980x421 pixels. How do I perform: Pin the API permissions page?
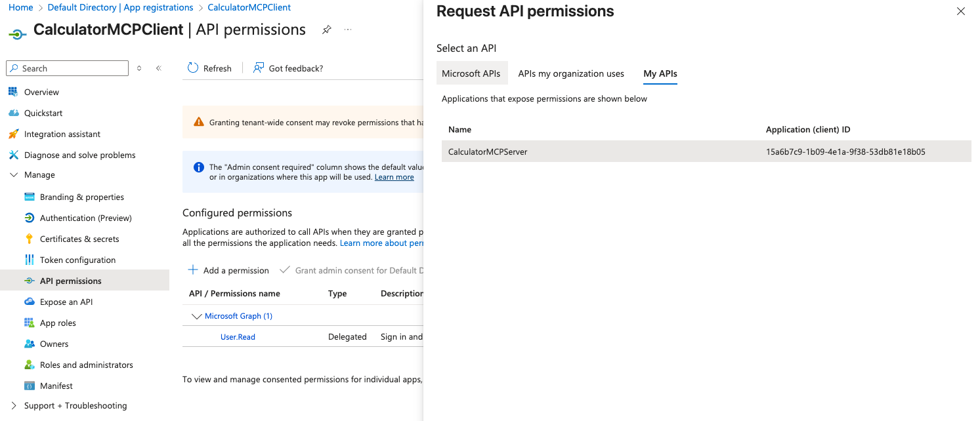[326, 30]
